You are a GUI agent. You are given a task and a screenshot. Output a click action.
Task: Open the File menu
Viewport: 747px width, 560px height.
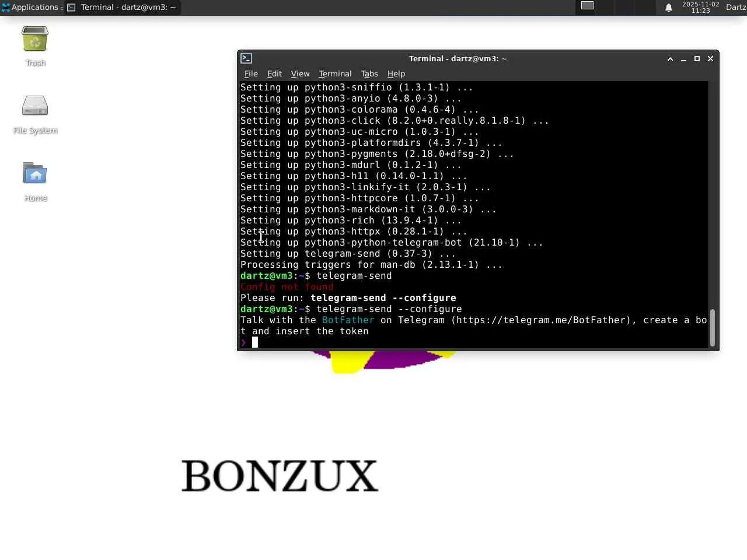click(x=251, y=73)
